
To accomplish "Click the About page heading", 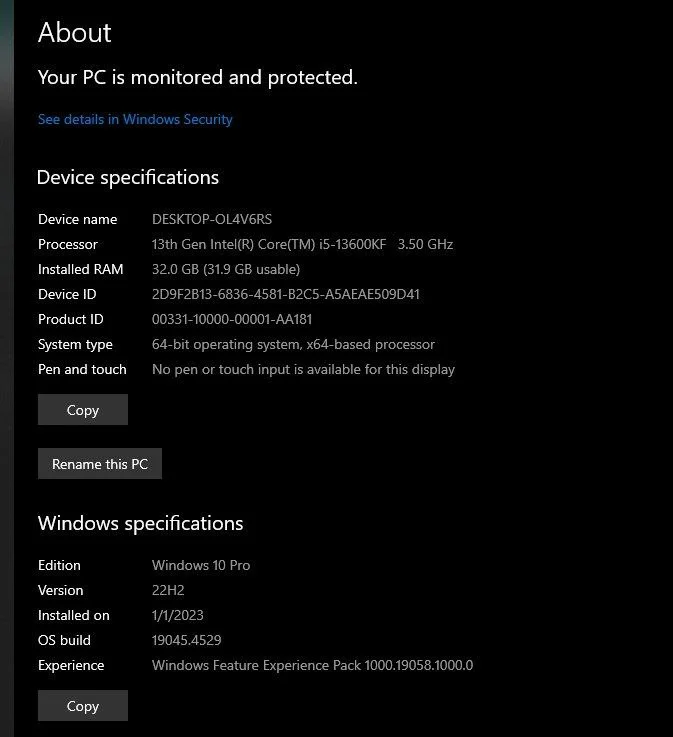I will (x=75, y=32).
